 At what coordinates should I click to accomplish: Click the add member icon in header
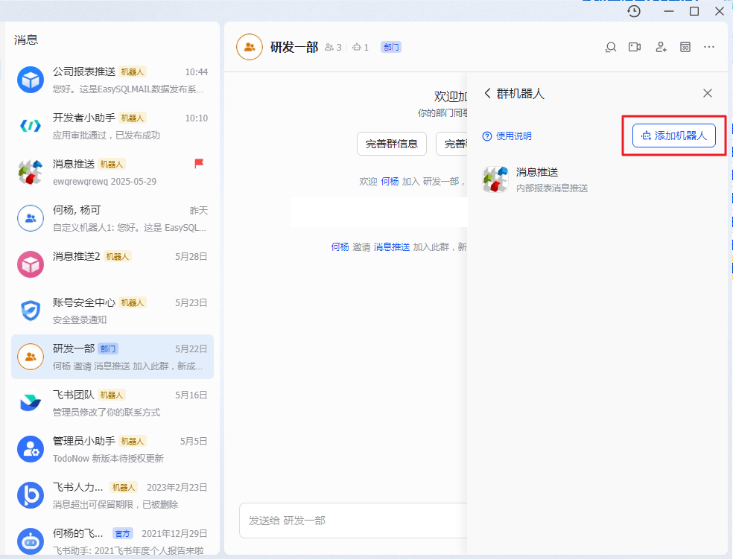(661, 47)
